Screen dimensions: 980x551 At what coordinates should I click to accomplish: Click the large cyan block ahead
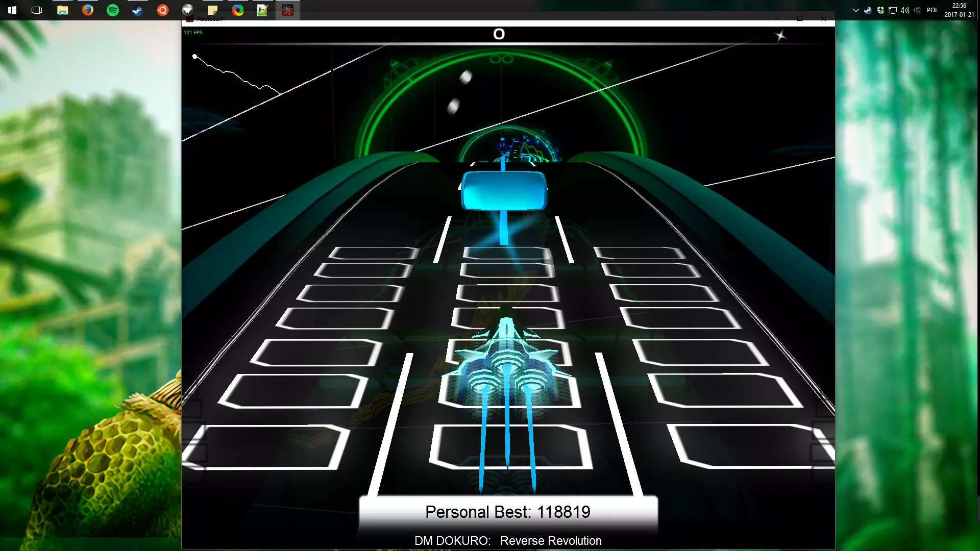point(504,191)
